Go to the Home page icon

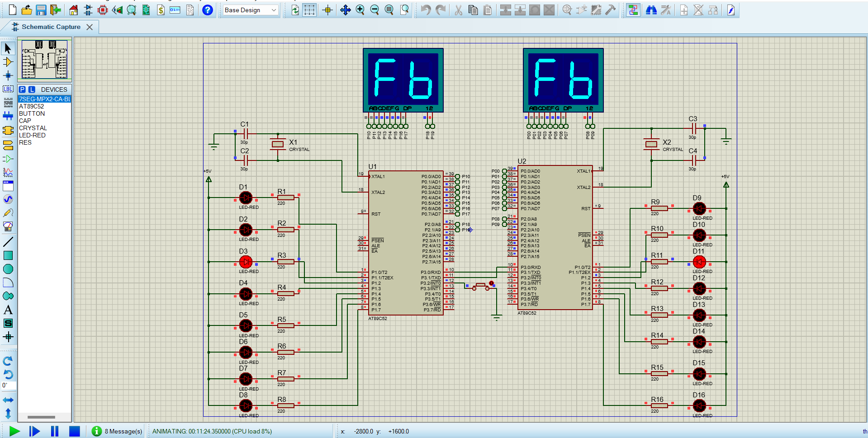point(73,10)
